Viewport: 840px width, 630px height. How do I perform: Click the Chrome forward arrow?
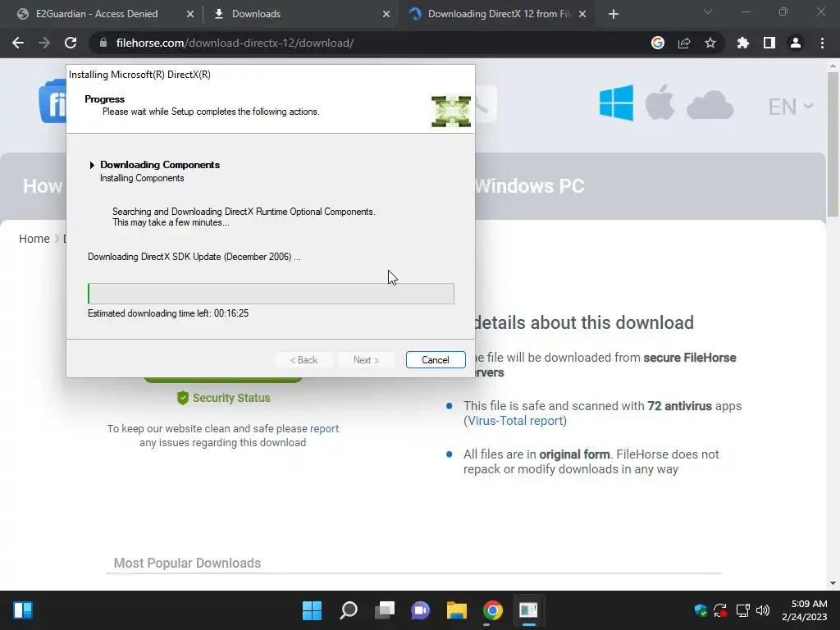pos(44,43)
